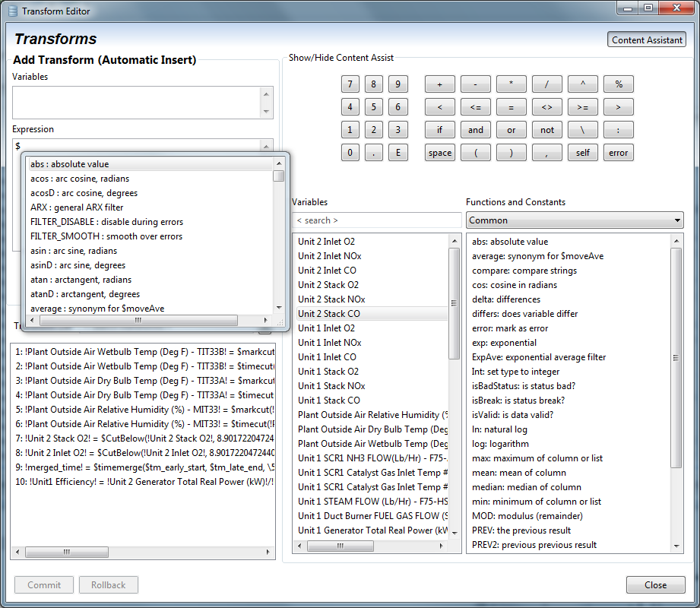Click keypad digit 7
700x608 pixels.
[x=350, y=84]
